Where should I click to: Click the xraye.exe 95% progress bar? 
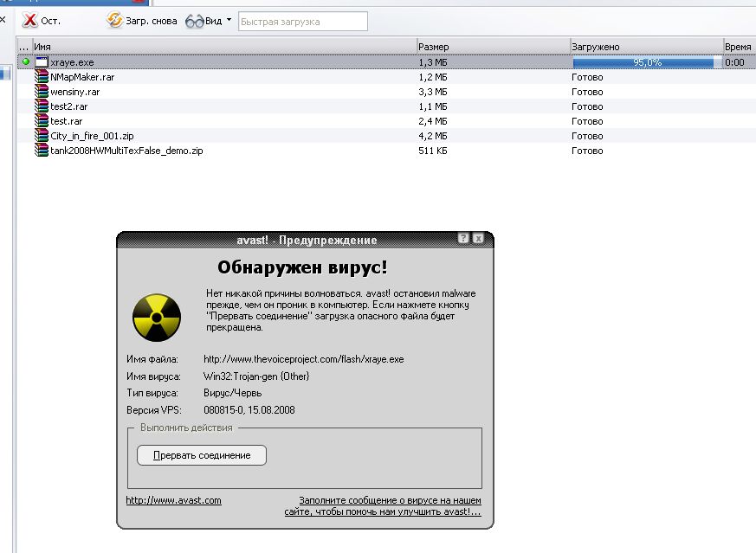[643, 62]
